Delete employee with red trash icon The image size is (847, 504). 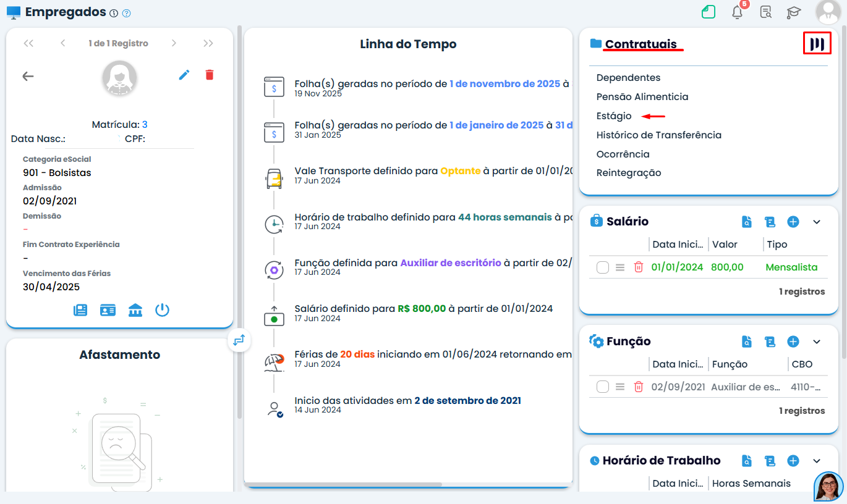click(210, 75)
